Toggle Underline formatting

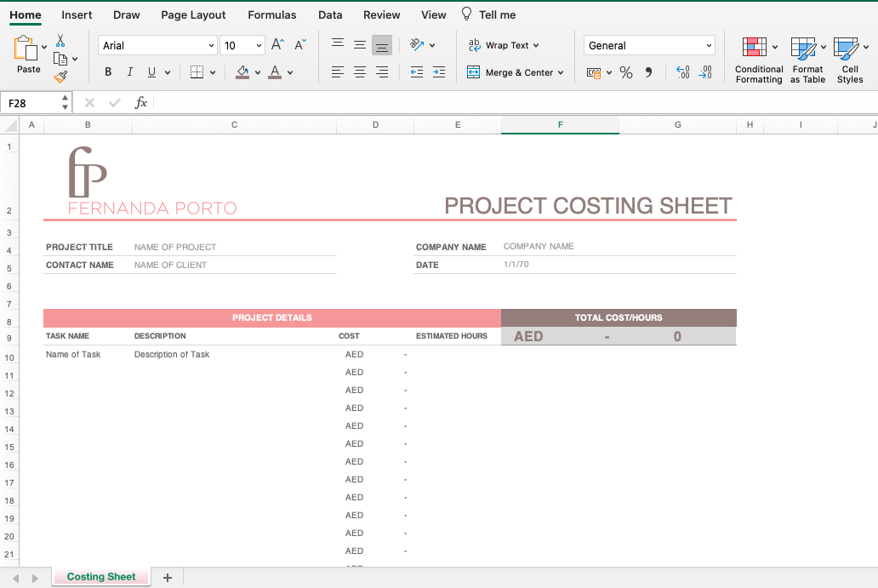point(151,71)
